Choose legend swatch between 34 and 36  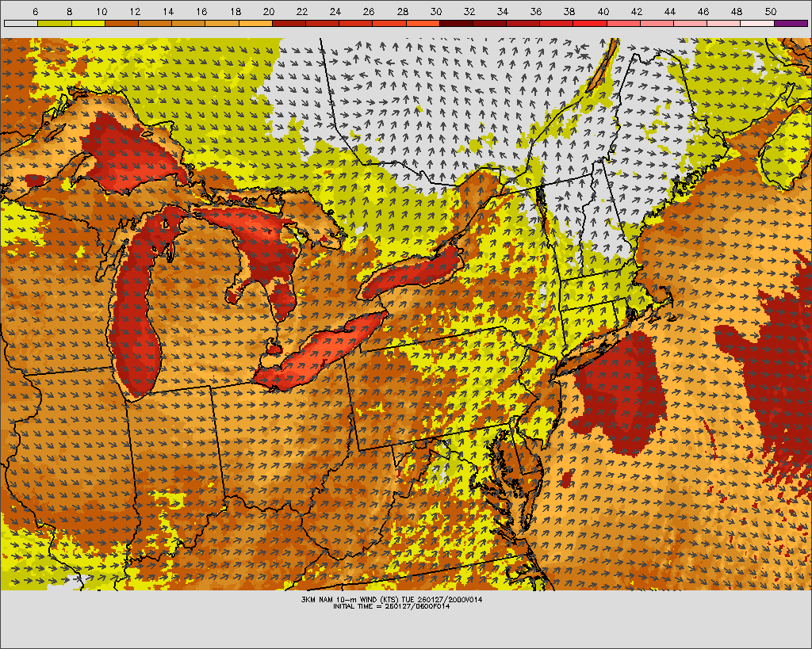523,23
